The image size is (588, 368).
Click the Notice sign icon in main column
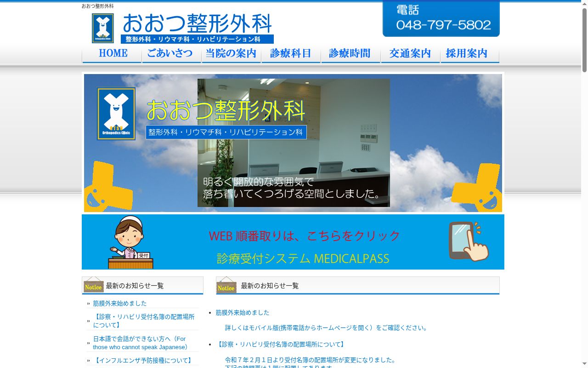click(x=226, y=285)
